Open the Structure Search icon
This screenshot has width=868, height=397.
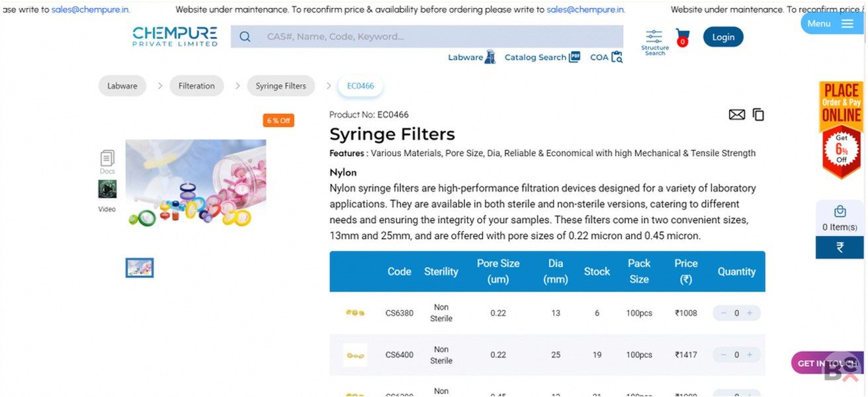pyautogui.click(x=654, y=41)
